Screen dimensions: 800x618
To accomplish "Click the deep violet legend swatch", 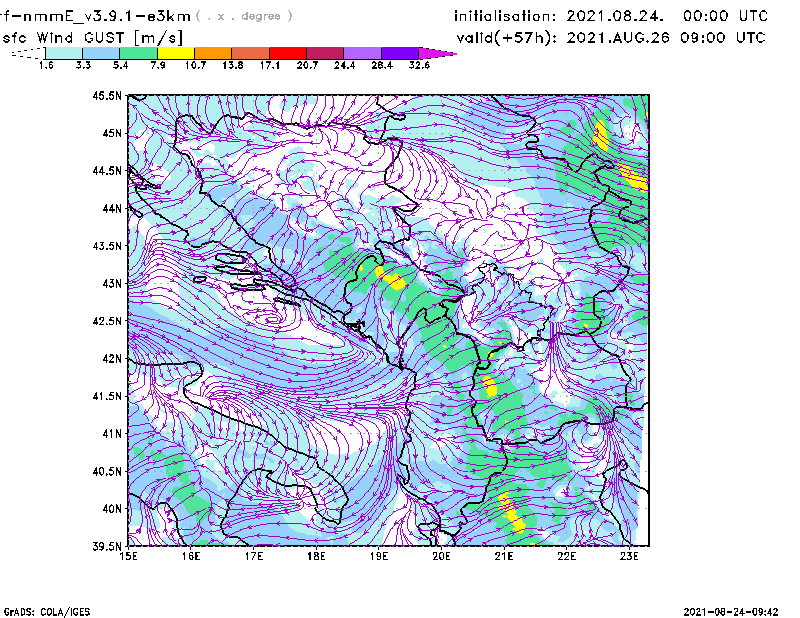I will pos(400,53).
